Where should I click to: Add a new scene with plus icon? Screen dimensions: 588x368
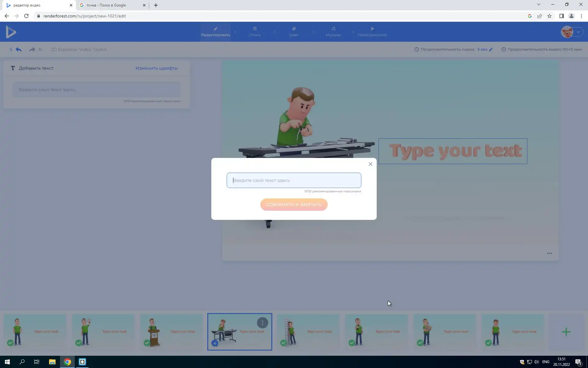[566, 332]
